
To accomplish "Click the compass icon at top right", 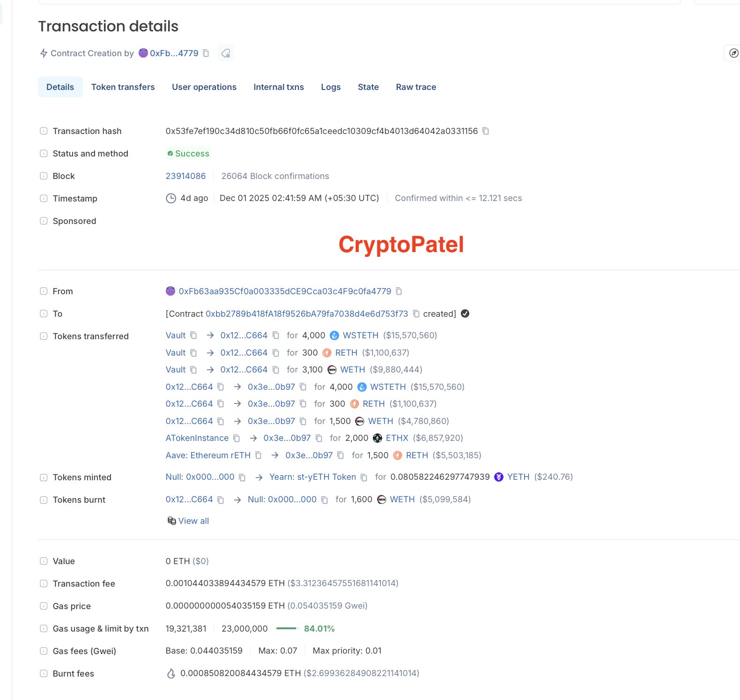I will [x=733, y=53].
